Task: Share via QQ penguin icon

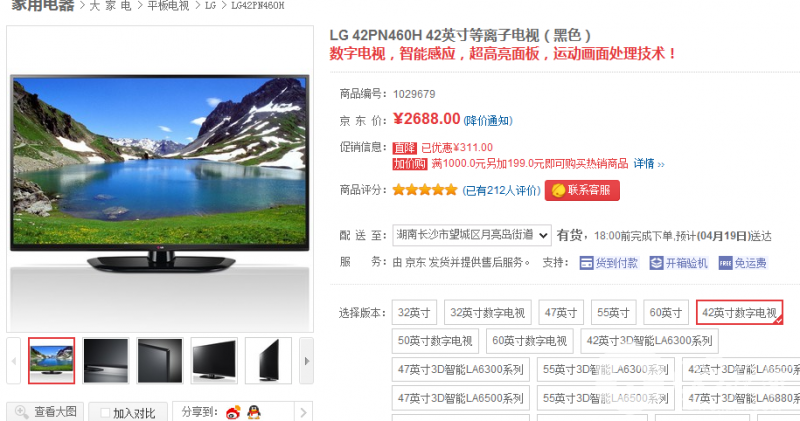Action: click(x=254, y=412)
